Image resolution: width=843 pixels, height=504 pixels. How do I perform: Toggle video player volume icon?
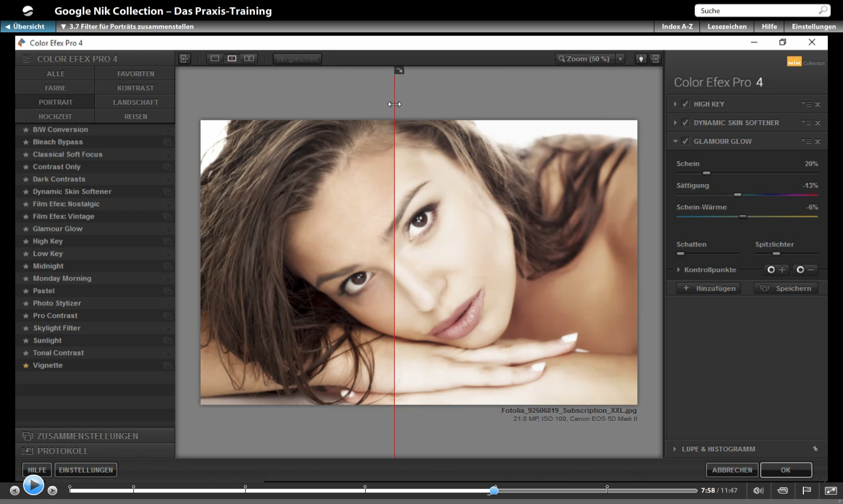(x=758, y=490)
